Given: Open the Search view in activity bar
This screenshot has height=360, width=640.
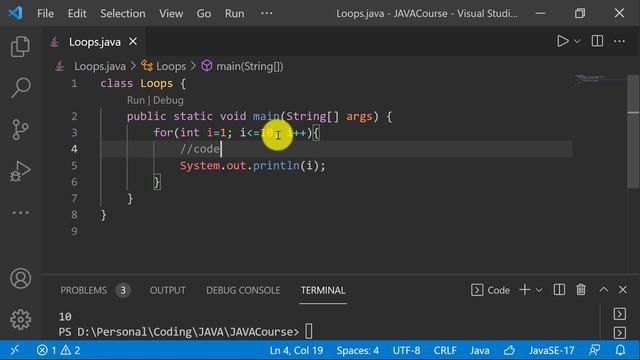Looking at the screenshot, I should click(x=20, y=87).
